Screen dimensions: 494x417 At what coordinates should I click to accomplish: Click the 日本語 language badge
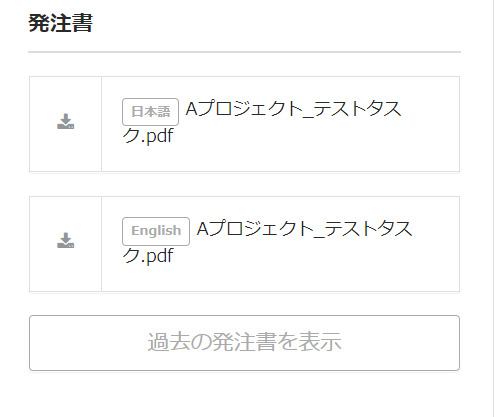tap(150, 112)
